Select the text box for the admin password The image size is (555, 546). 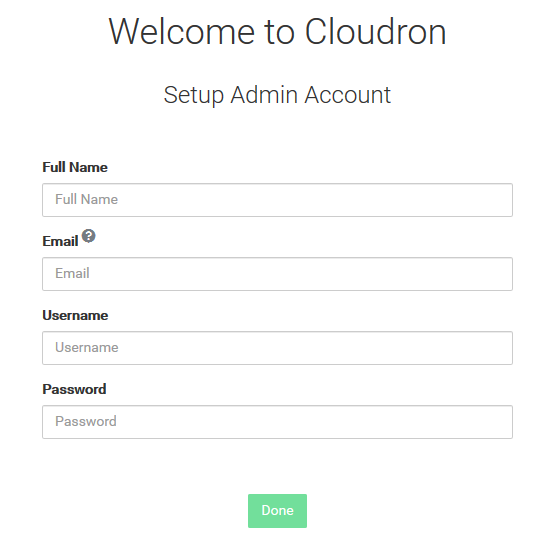[277, 422]
